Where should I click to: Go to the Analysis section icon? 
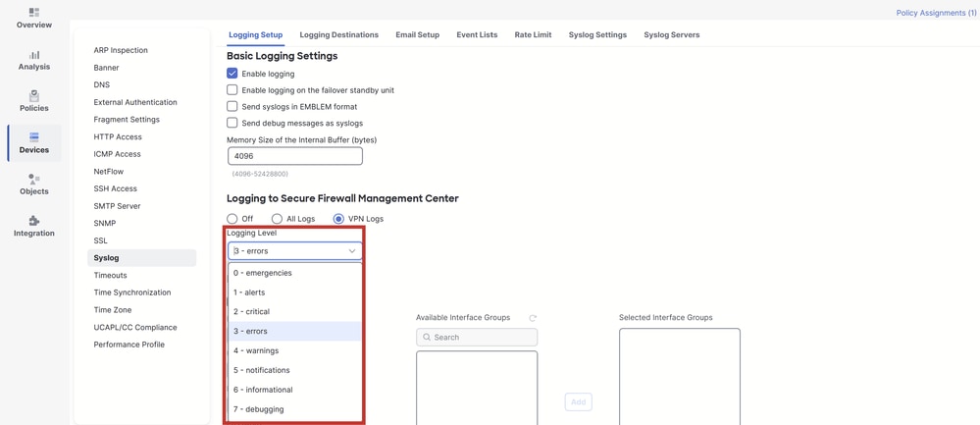point(33,56)
